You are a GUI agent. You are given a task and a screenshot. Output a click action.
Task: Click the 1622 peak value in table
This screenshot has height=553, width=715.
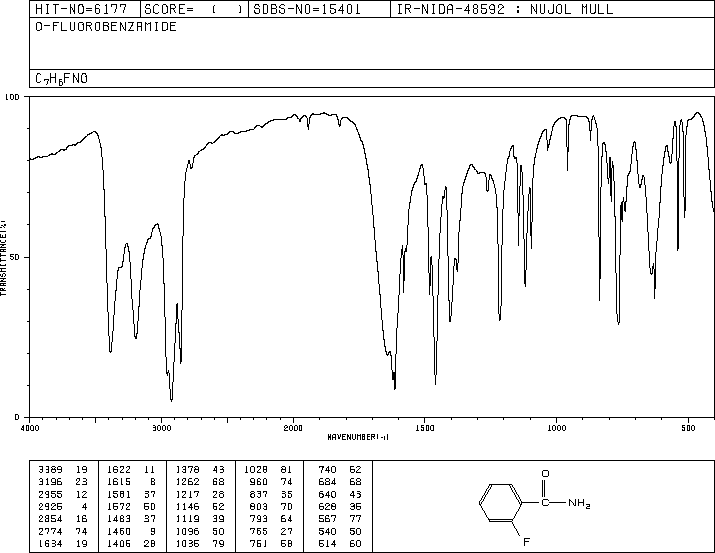pos(119,469)
